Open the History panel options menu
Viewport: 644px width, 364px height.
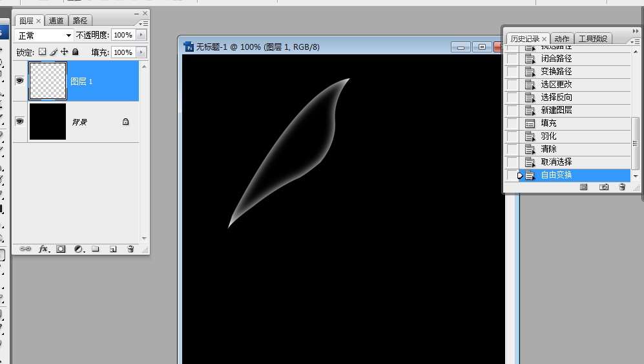pos(635,41)
